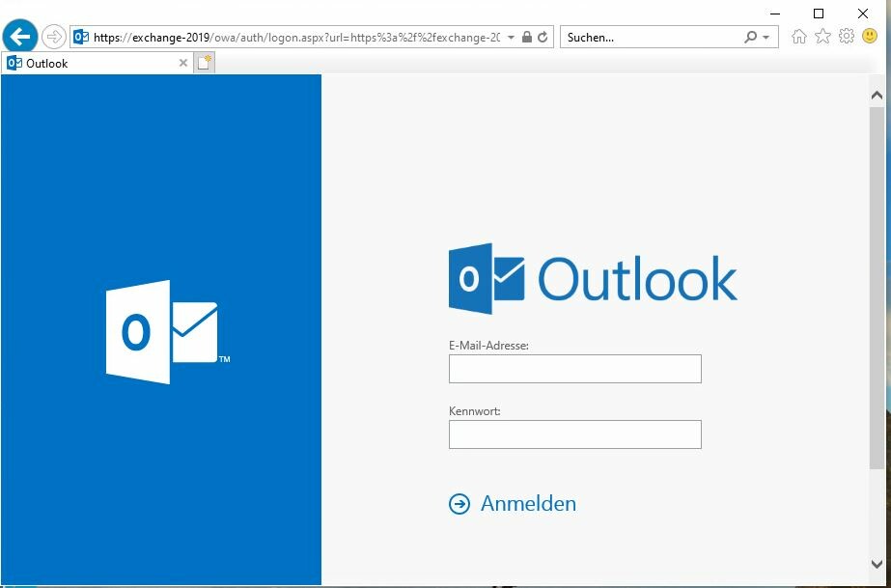Click the magnifier search icon

click(x=751, y=38)
